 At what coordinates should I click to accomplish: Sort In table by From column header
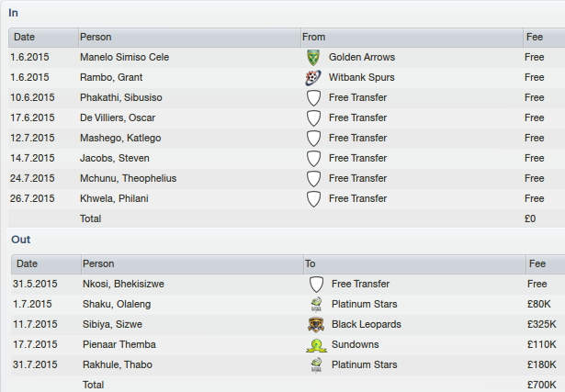point(412,38)
